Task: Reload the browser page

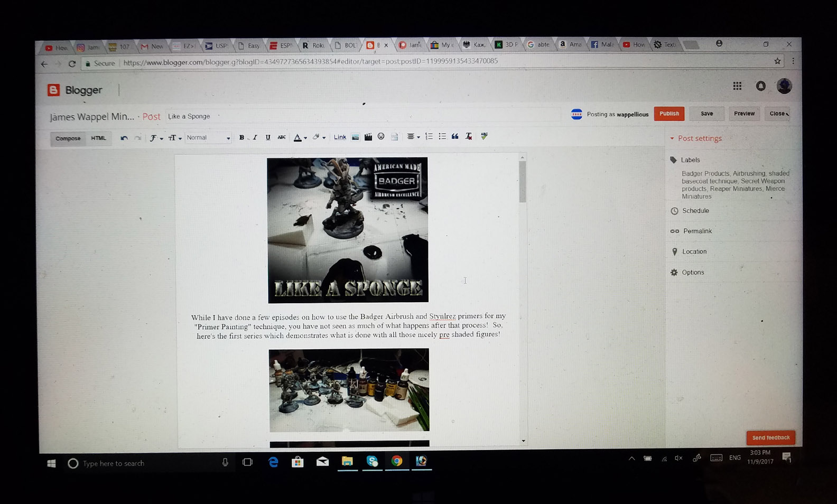Action: coord(72,64)
